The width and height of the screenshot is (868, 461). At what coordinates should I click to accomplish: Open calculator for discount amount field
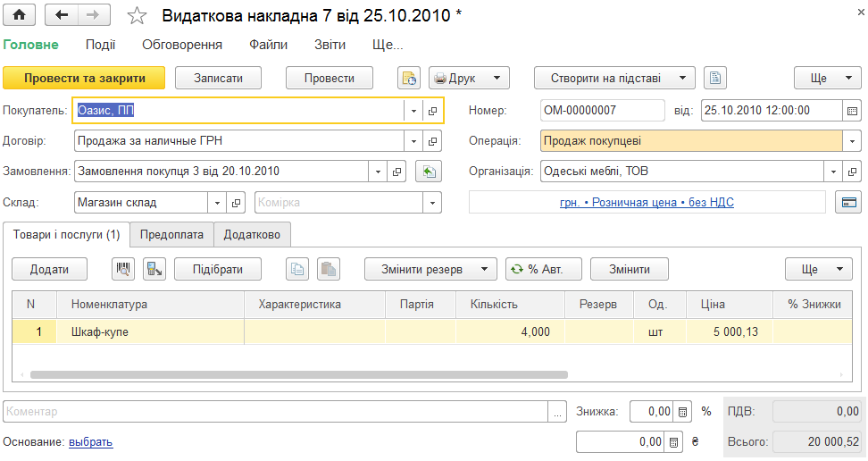(x=673, y=442)
